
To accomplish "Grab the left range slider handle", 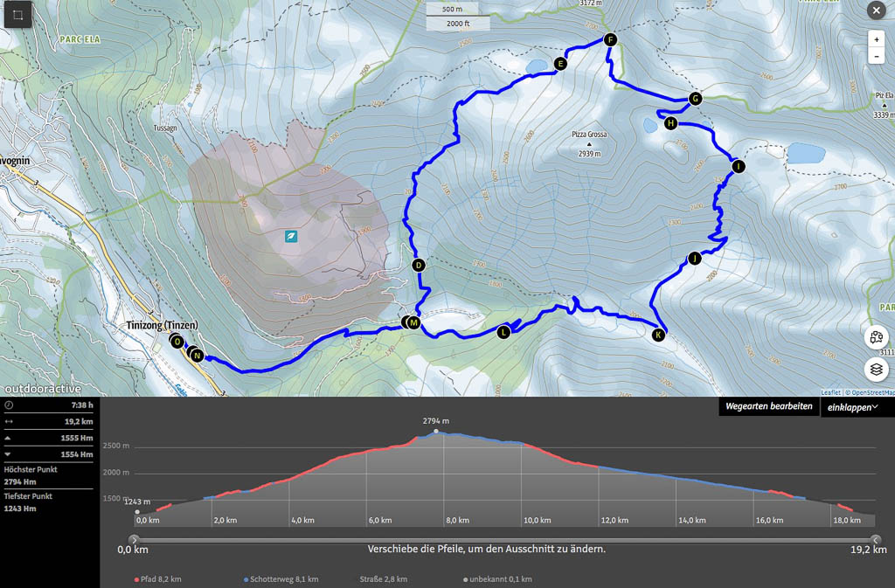I will 134,540.
